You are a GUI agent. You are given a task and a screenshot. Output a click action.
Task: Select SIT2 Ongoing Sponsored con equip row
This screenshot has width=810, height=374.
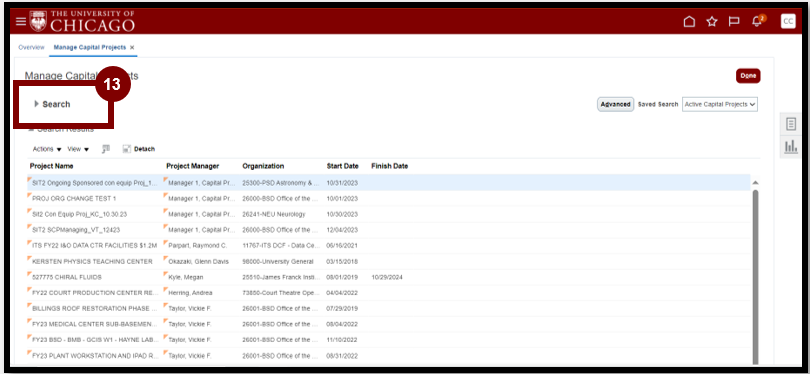pyautogui.click(x=388, y=183)
